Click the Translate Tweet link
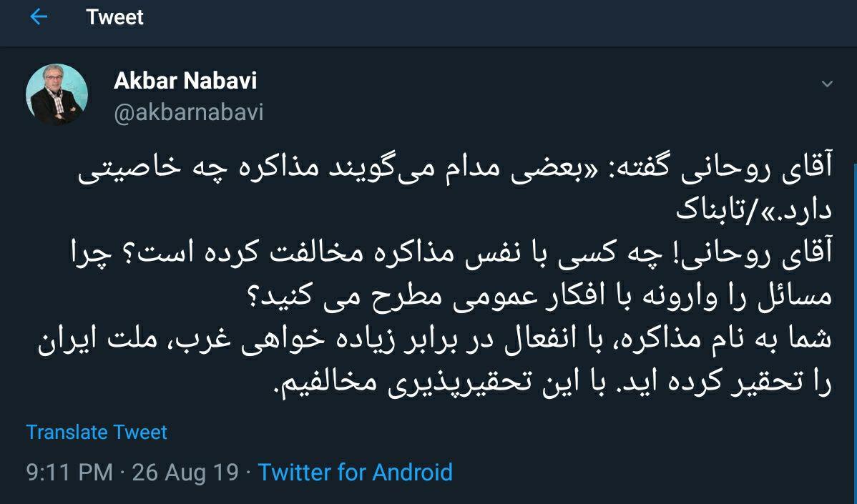Image resolution: width=857 pixels, height=504 pixels. click(x=97, y=432)
